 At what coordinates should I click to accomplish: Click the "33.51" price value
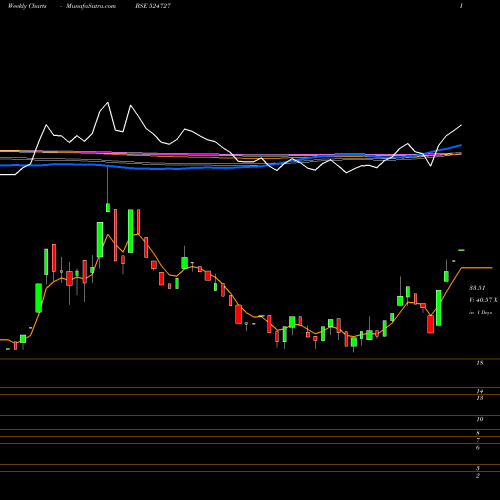tap(477, 288)
